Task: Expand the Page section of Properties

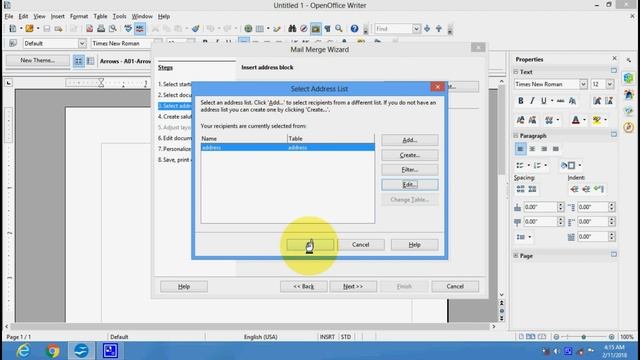Action: (x=516, y=256)
